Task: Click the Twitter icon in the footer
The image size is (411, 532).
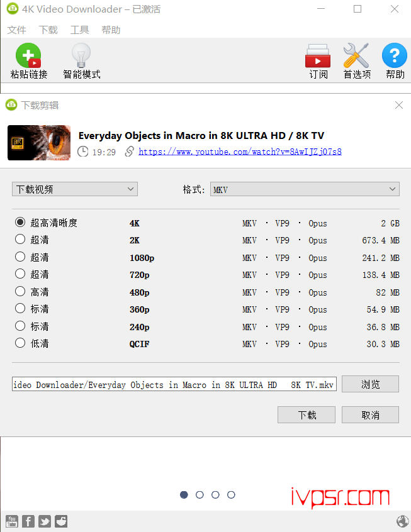Action: tap(45, 521)
